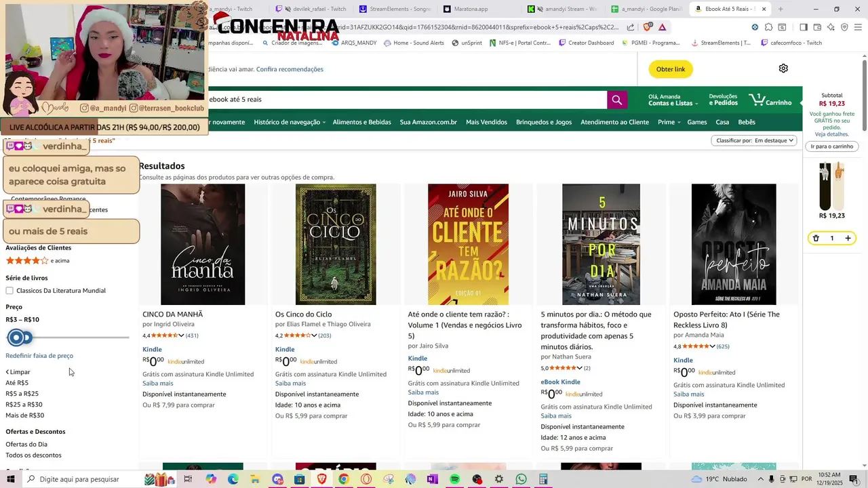Select the R$5 a R$25 price filter

click(x=22, y=394)
